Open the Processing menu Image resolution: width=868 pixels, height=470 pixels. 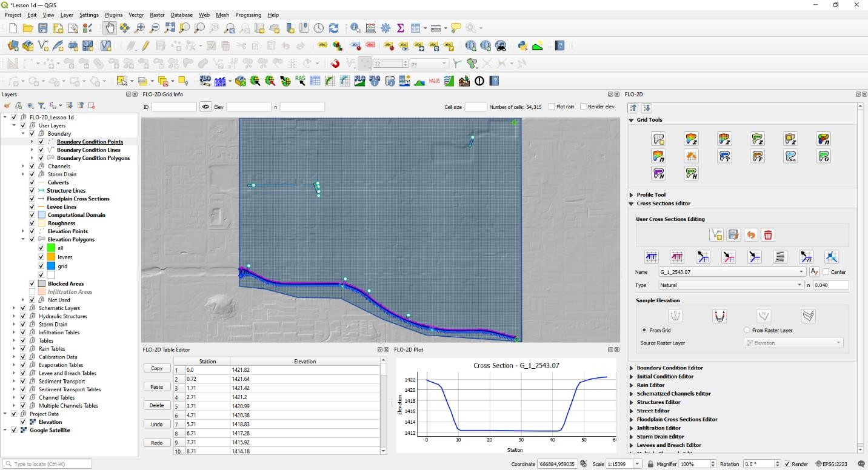pyautogui.click(x=247, y=15)
